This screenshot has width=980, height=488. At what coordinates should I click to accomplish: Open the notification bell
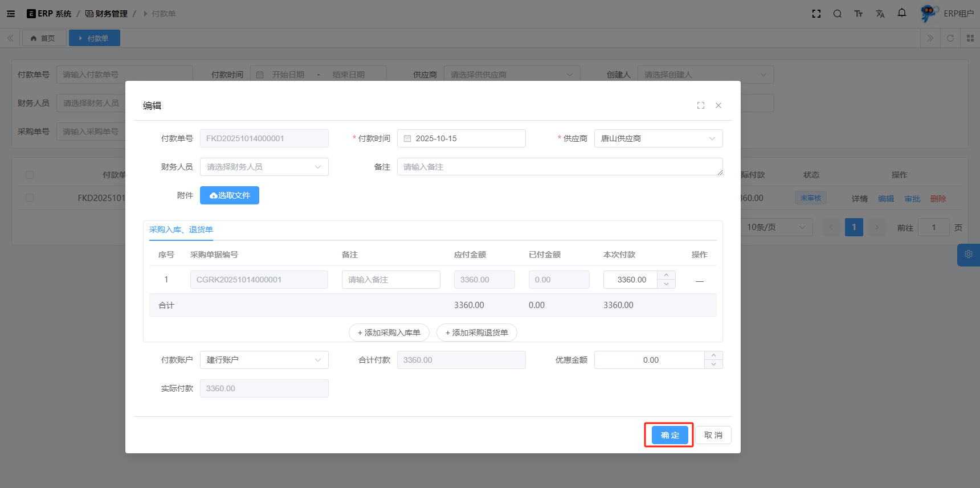tap(901, 13)
